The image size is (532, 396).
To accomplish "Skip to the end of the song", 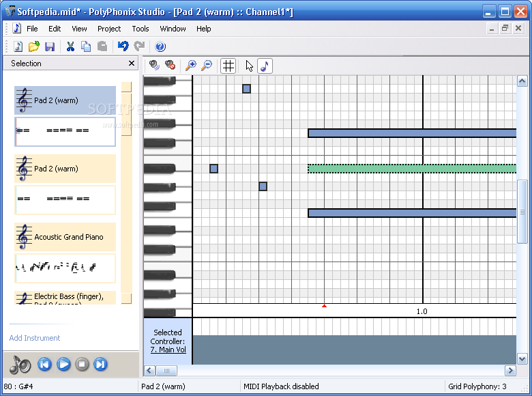I will [100, 364].
